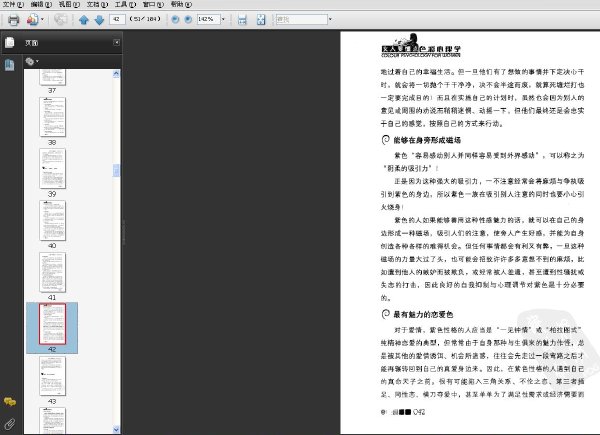Select page thumbnail 39
This screenshot has width=600, height=435.
click(52, 168)
